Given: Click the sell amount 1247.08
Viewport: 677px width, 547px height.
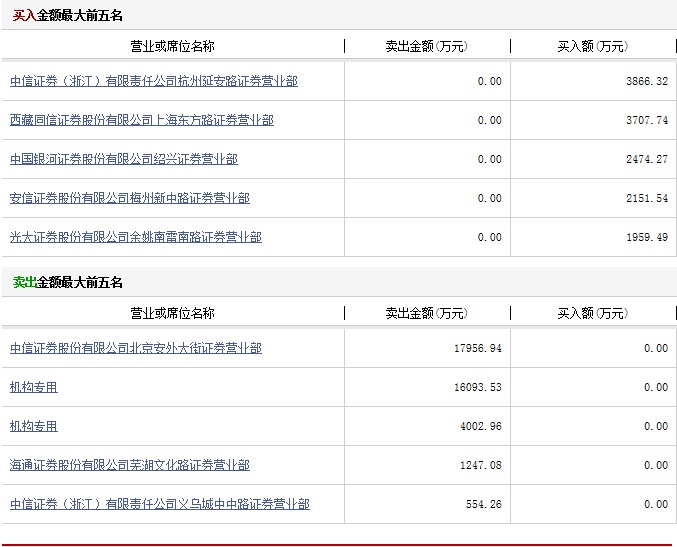Looking at the screenshot, I should (481, 465).
